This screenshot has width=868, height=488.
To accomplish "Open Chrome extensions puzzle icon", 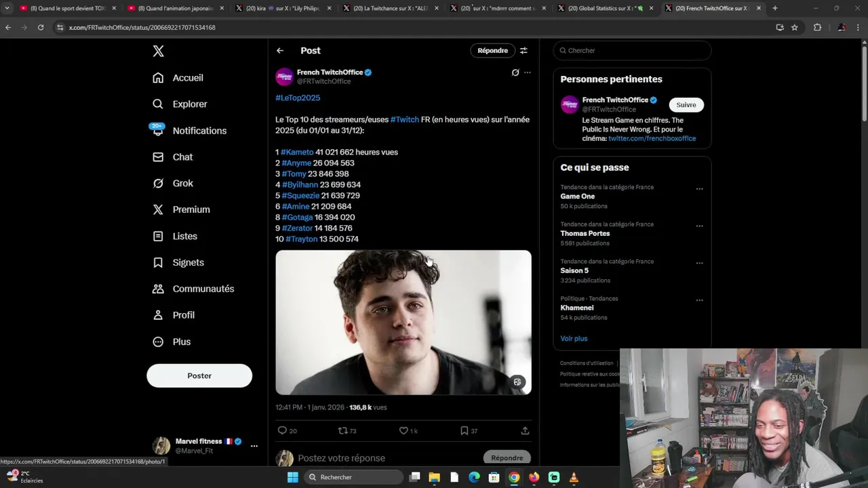I will point(817,28).
